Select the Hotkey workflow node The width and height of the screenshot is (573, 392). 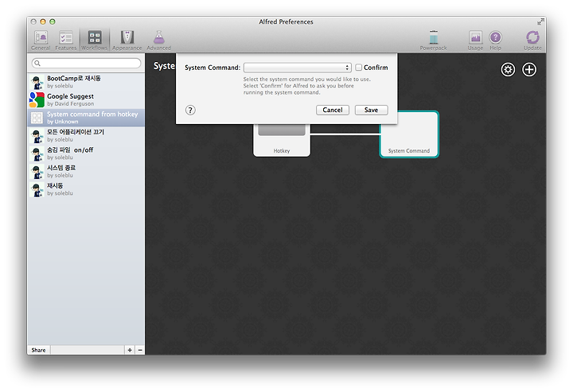(x=282, y=141)
